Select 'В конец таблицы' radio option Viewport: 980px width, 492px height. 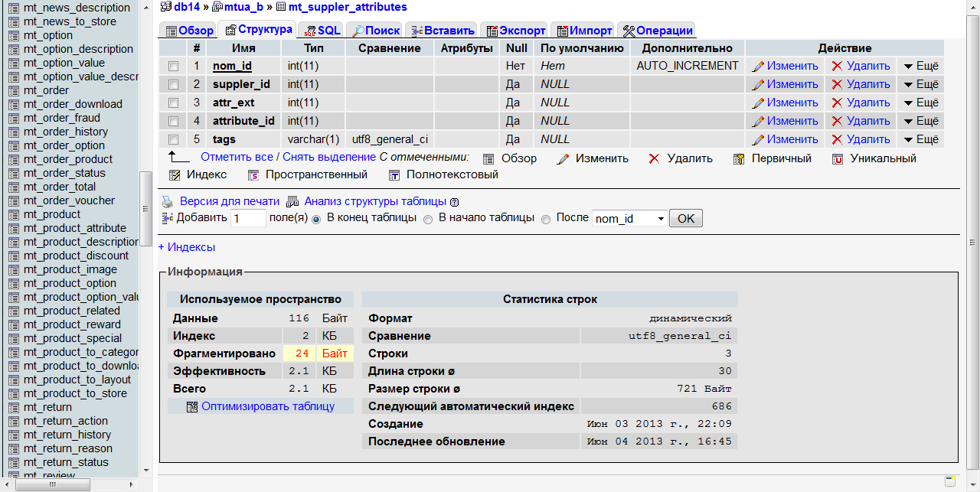click(316, 219)
